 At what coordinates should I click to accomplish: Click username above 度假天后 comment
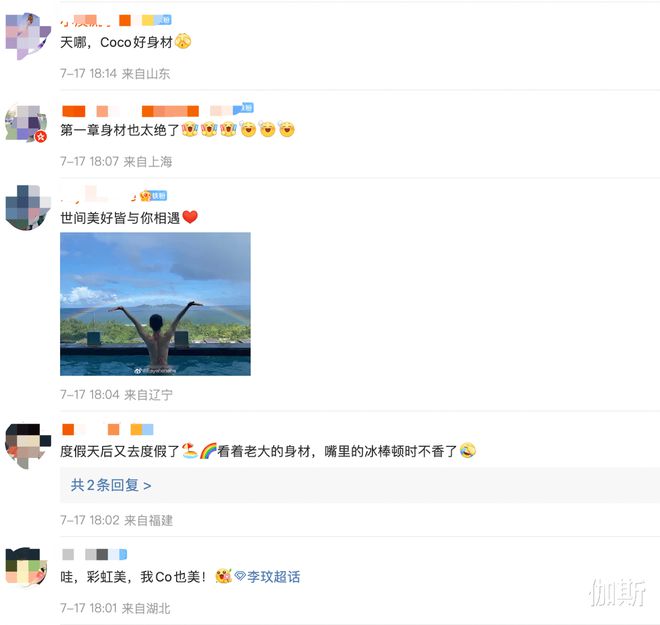pos(107,429)
